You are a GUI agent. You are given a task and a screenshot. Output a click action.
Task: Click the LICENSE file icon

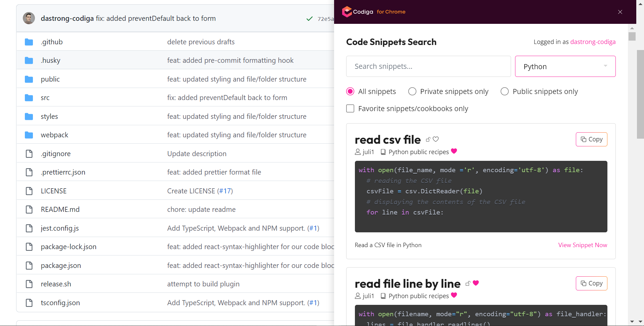tap(29, 191)
